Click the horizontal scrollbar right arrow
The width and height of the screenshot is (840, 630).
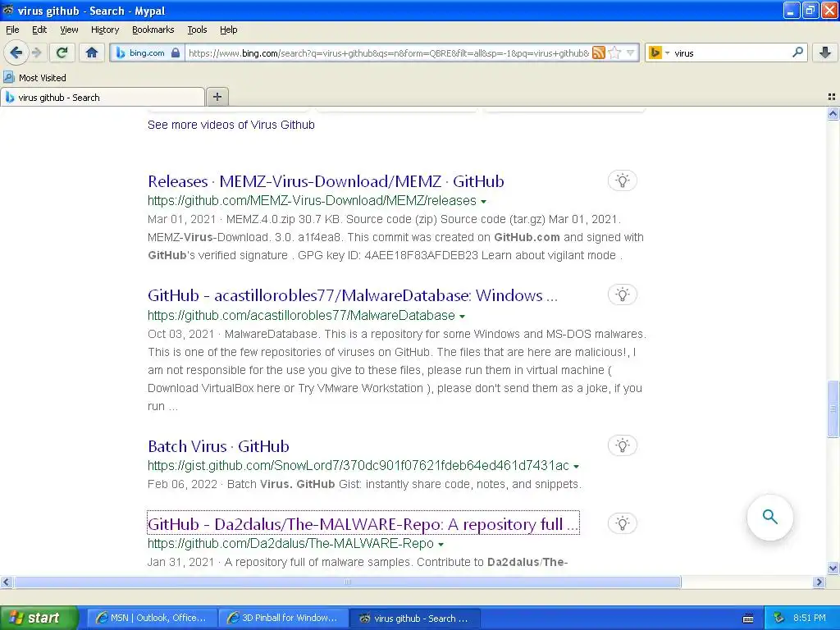(819, 582)
